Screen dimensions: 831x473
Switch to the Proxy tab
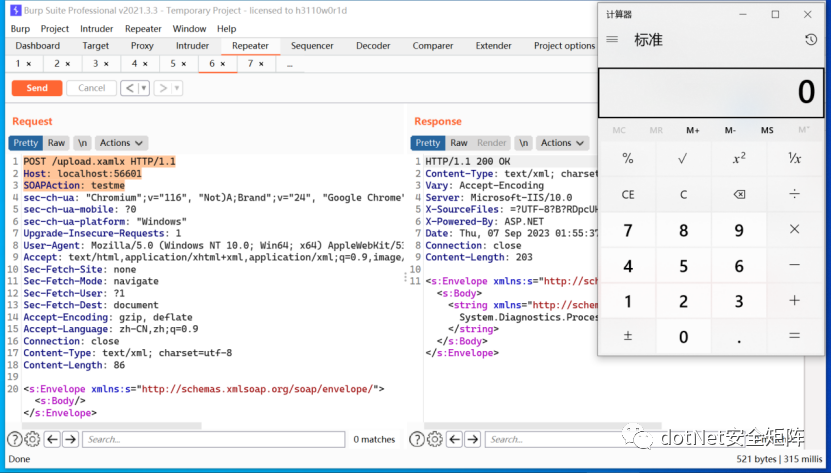[142, 46]
